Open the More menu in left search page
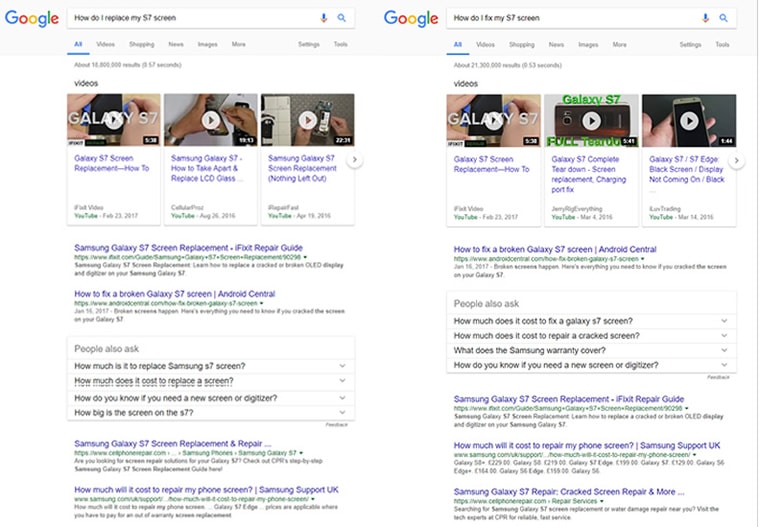Image resolution: width=760 pixels, height=527 pixels. (238, 44)
